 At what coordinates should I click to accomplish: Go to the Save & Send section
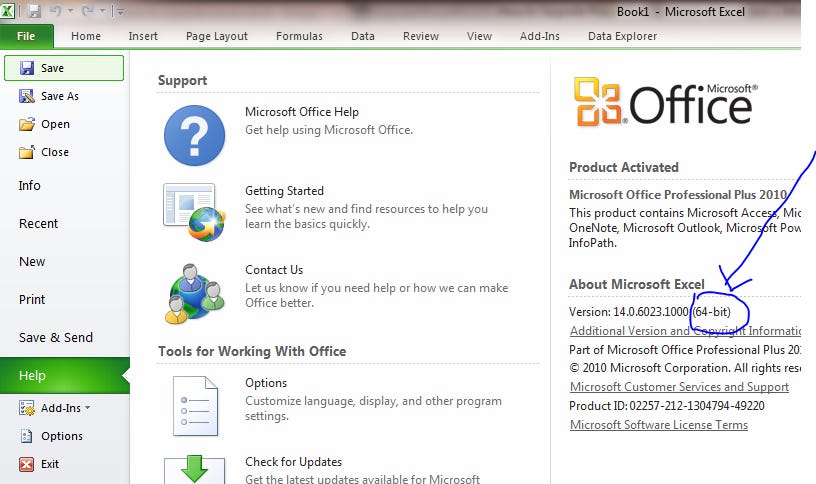tap(56, 338)
